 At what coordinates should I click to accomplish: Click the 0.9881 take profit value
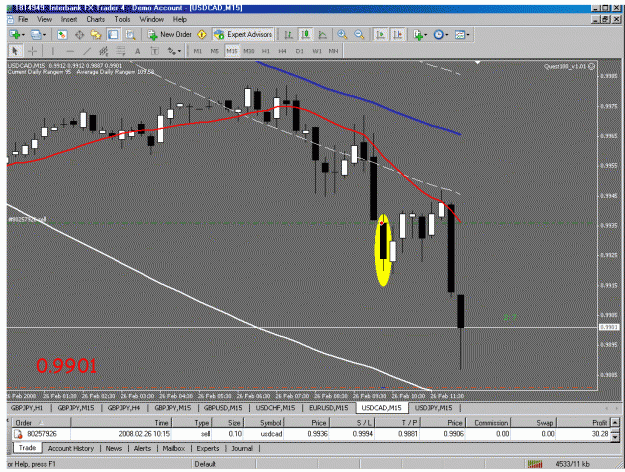[408, 434]
